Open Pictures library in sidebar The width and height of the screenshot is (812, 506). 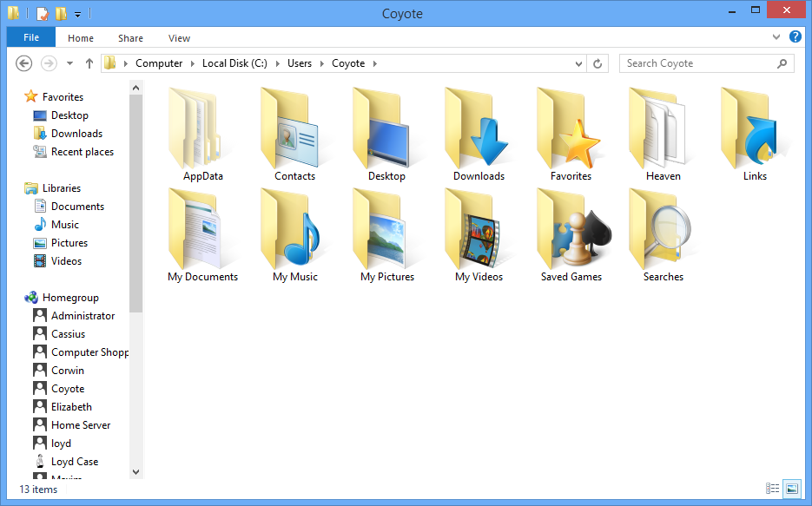coord(69,243)
